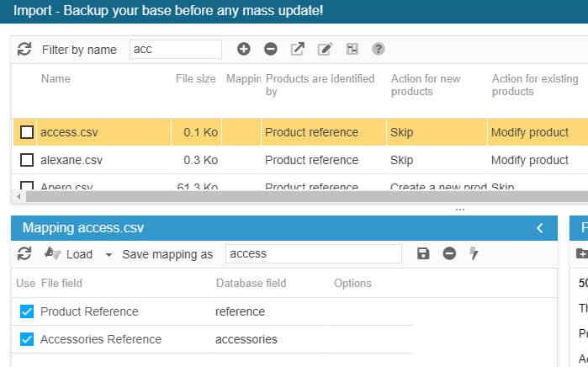The height and width of the screenshot is (367, 588).
Task: Click the lightning bolt auto-mapping icon
Action: coord(474,253)
